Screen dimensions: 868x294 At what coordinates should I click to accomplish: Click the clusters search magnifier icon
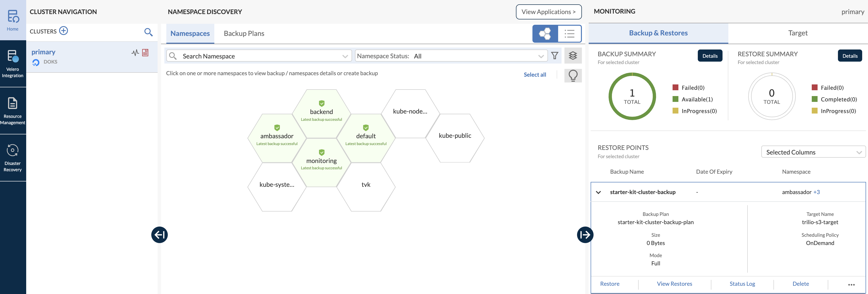pyautogui.click(x=148, y=32)
